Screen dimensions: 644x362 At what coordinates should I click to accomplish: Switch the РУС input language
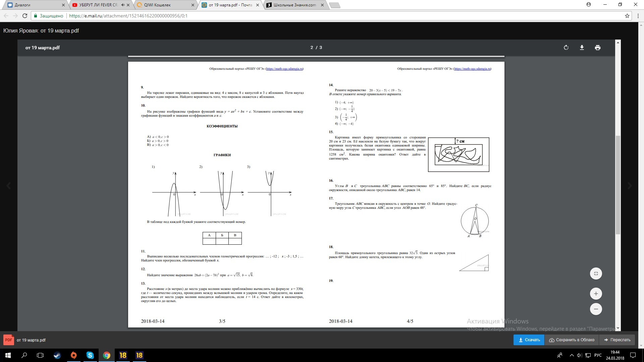pos(598,355)
